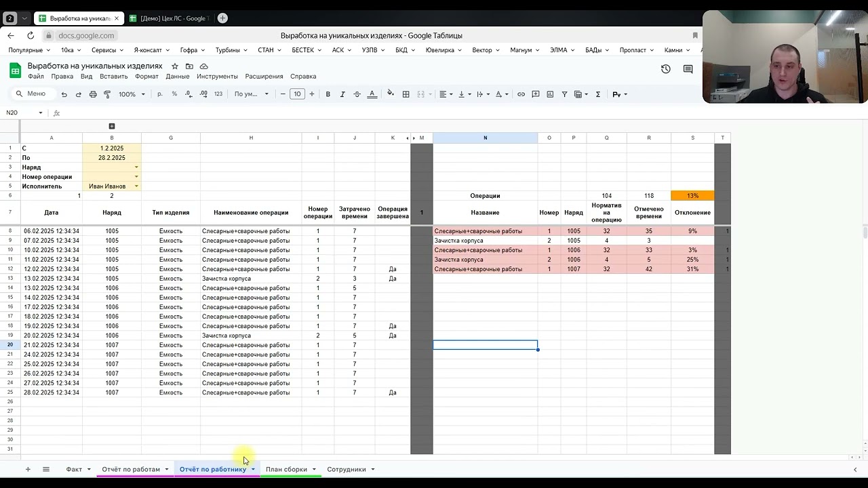Click the Insert link icon

pos(521,94)
